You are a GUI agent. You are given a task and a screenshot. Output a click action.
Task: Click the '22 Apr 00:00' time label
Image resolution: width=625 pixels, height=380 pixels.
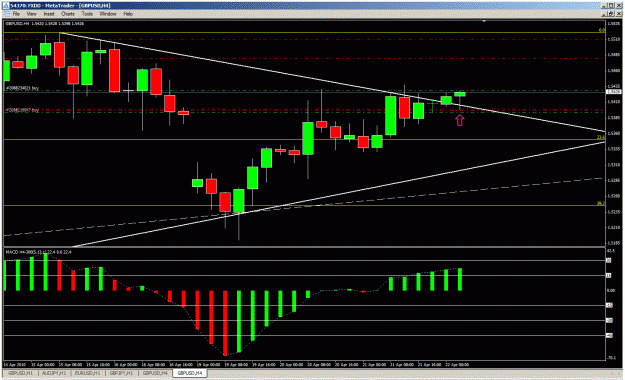pyautogui.click(x=457, y=364)
